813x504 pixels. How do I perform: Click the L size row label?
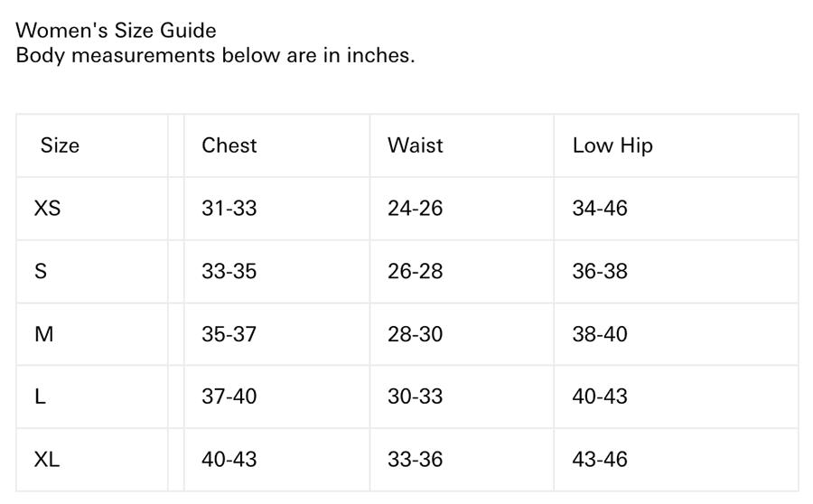pos(40,397)
